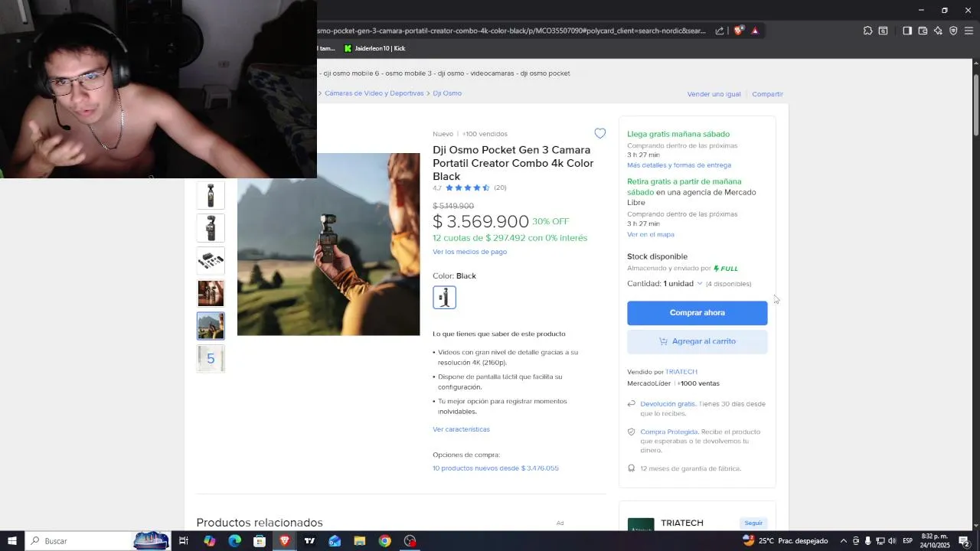Open the Brave Wallet icon
The width and height of the screenshot is (980, 551).
(x=923, y=31)
